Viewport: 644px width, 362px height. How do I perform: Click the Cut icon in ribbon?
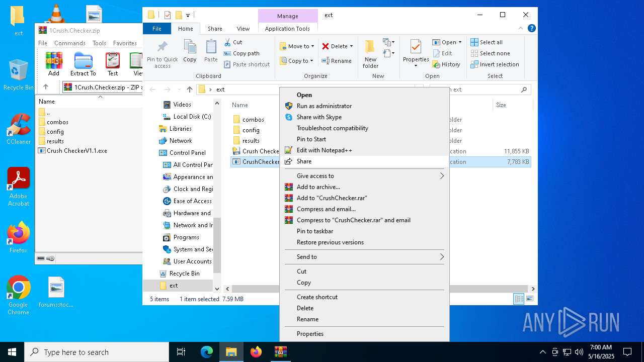click(227, 42)
